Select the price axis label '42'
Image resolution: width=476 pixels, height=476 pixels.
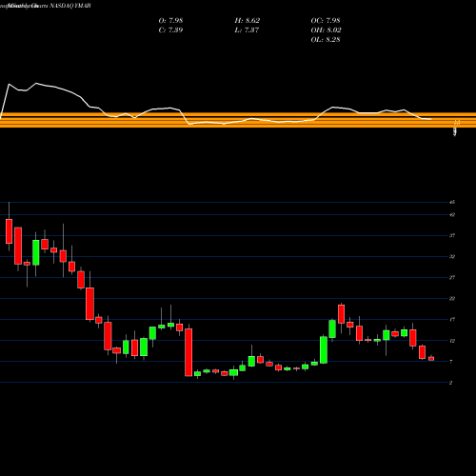(452, 215)
